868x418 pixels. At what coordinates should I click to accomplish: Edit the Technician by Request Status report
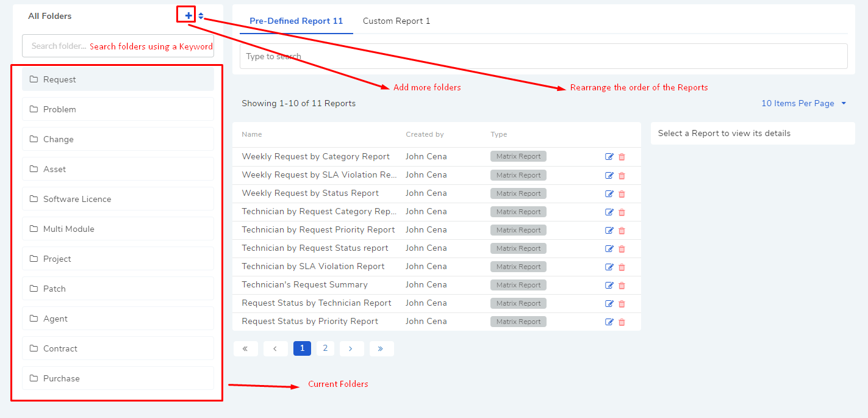pos(609,248)
